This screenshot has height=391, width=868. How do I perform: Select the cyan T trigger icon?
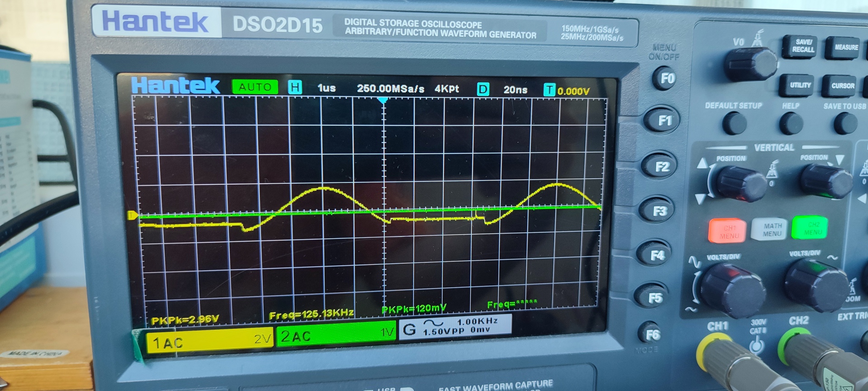coord(549,90)
